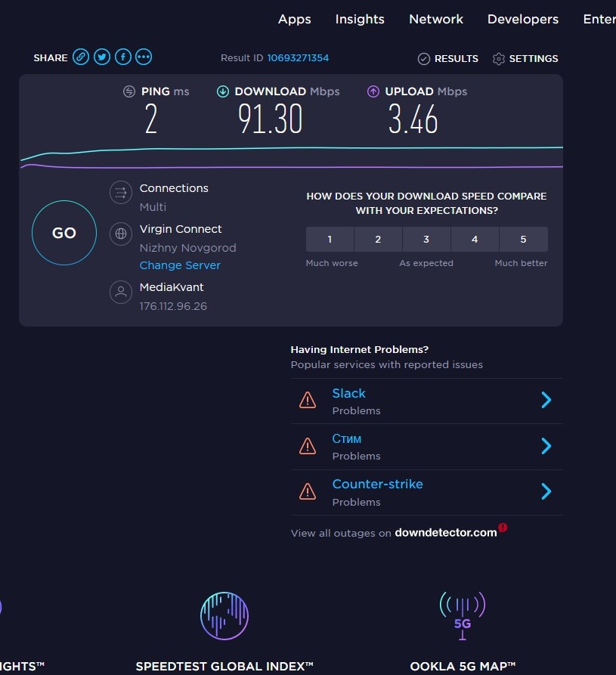The width and height of the screenshot is (616, 675).
Task: Rate download speed as 5
Action: pos(523,240)
